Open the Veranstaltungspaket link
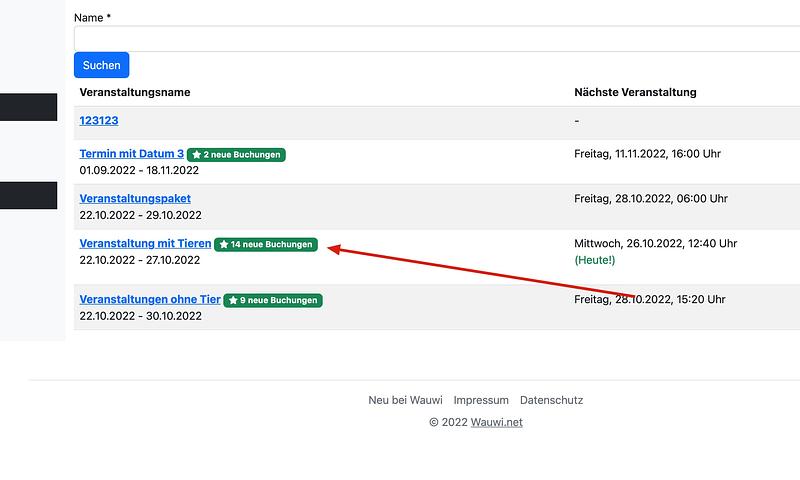Viewport: 800px width, 480px height. tap(135, 199)
